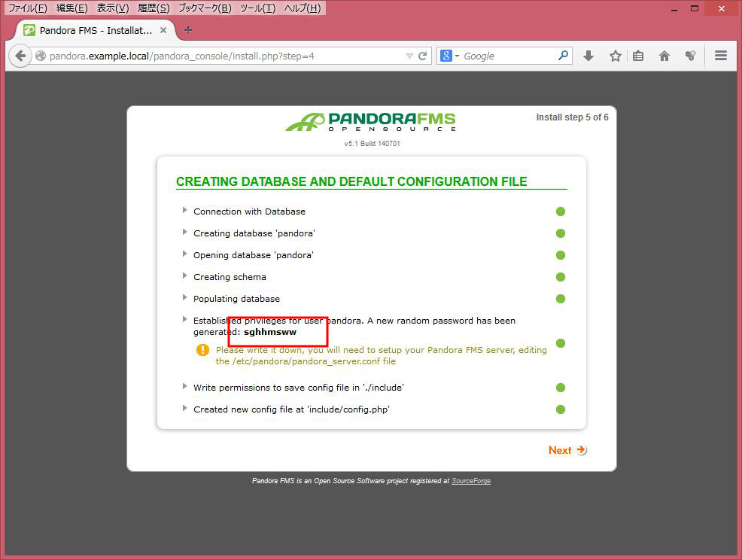Image resolution: width=742 pixels, height=560 pixels.
Task: Click the Next link to continue installation
Action: [x=567, y=450]
